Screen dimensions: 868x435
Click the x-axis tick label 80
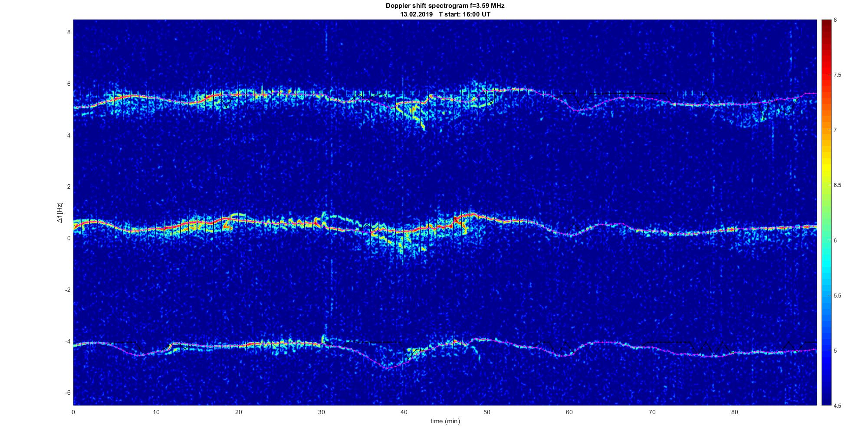[734, 412]
